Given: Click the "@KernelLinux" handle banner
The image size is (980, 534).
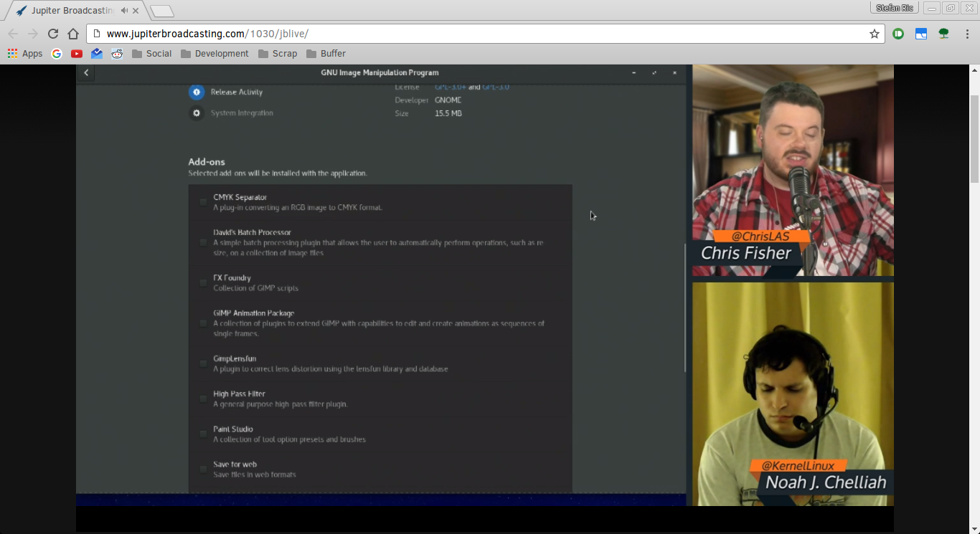Looking at the screenshot, I should point(798,466).
